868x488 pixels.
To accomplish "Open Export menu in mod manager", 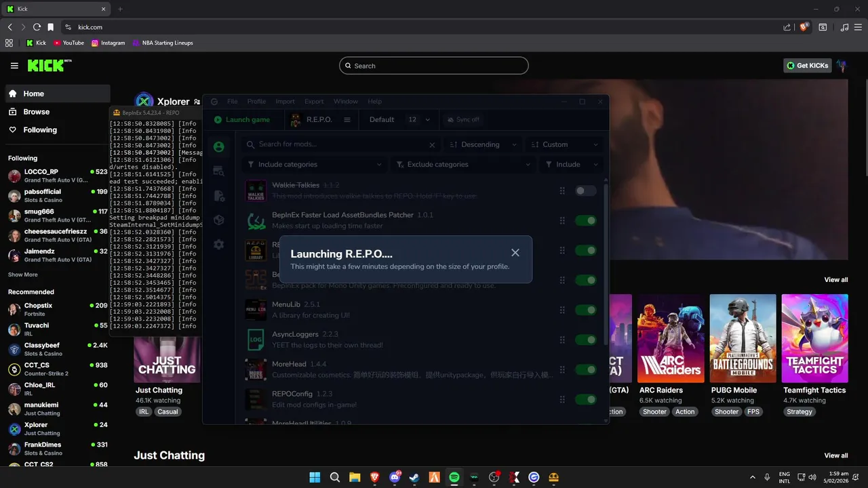I will (314, 102).
